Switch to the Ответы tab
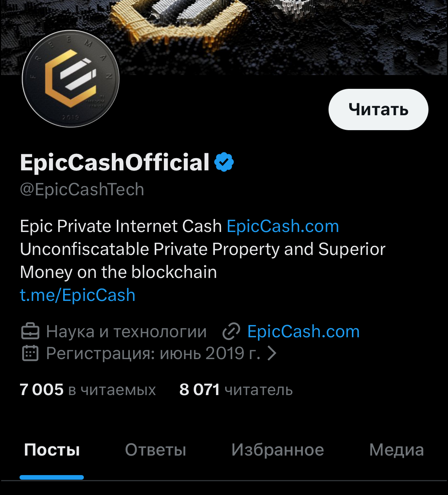The height and width of the screenshot is (495, 448). [155, 450]
